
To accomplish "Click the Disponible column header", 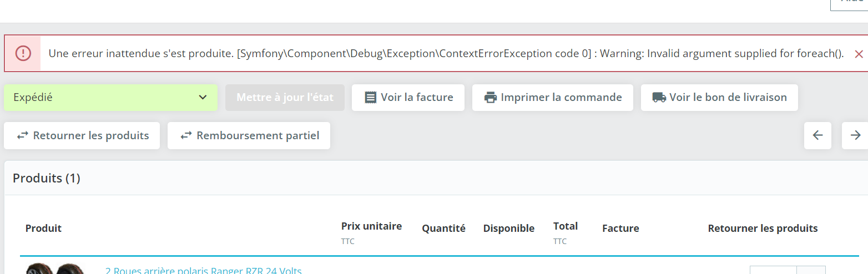I will [x=509, y=229].
